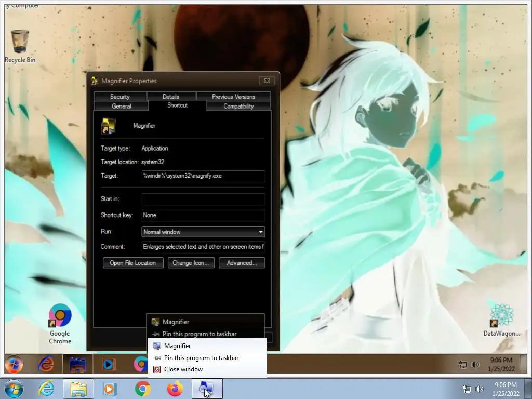This screenshot has height=399, width=532.
Task: Open the Compatibility tab
Action: pos(238,106)
